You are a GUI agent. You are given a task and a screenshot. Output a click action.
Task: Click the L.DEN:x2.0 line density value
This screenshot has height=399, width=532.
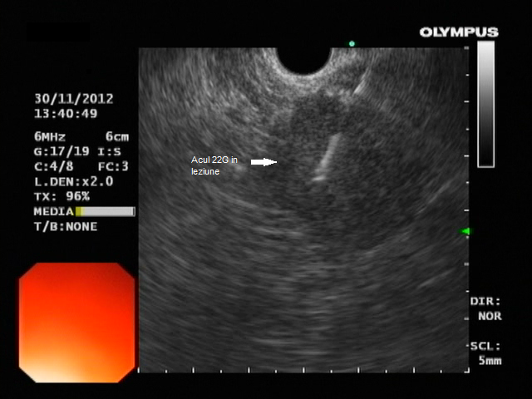tap(74, 181)
